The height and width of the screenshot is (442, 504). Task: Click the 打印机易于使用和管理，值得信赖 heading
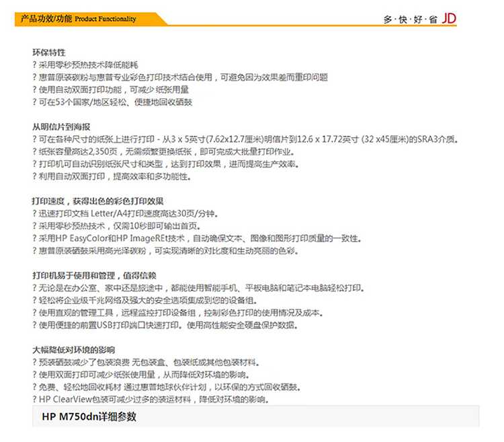(x=93, y=275)
